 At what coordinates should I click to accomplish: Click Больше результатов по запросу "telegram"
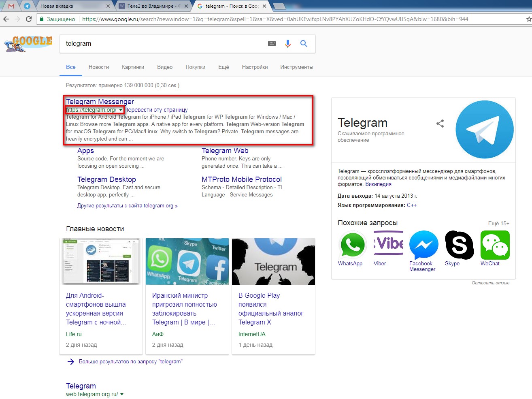131,362
